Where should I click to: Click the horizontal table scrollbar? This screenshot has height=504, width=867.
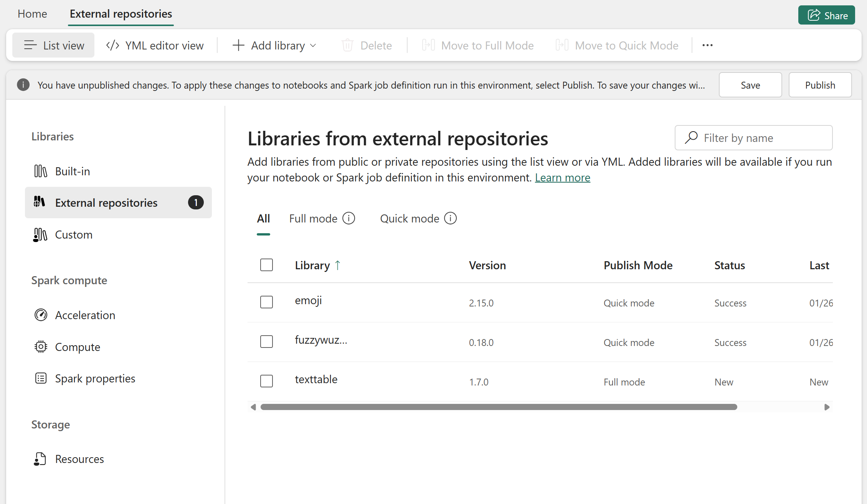(x=499, y=407)
